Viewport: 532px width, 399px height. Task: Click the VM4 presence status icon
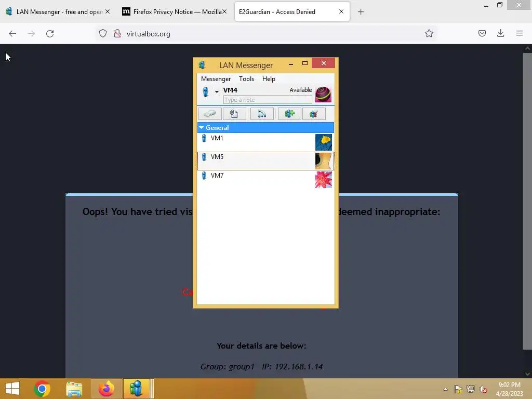[206, 91]
